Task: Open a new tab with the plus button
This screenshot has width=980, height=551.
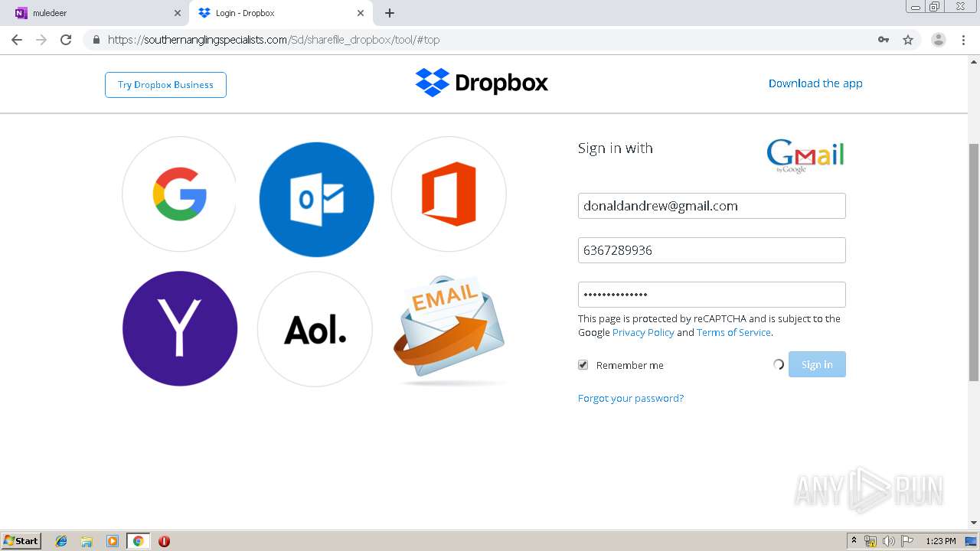Action: tap(390, 13)
